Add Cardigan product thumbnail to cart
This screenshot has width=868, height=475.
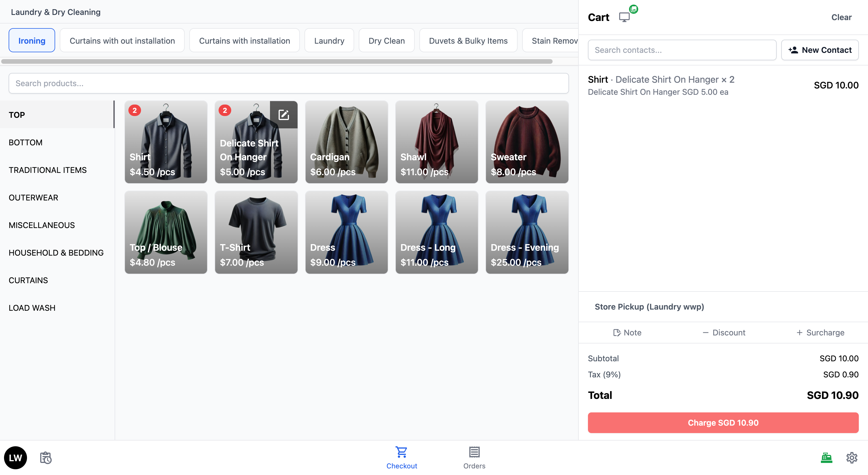(x=346, y=142)
